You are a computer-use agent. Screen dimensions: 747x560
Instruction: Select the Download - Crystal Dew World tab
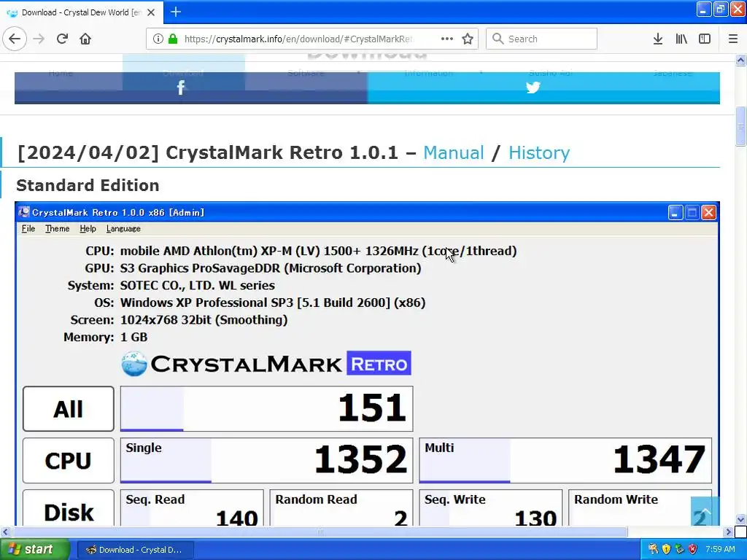click(x=82, y=12)
